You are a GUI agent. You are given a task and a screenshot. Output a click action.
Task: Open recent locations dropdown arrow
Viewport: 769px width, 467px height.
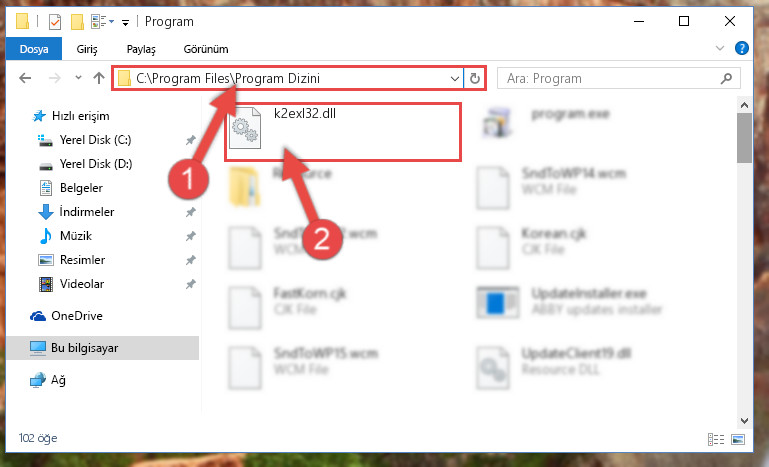pyautogui.click(x=78, y=78)
